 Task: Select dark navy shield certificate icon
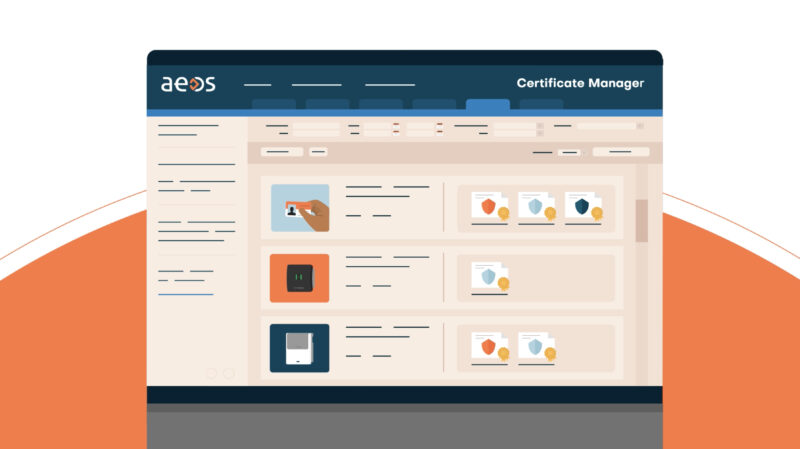584,206
